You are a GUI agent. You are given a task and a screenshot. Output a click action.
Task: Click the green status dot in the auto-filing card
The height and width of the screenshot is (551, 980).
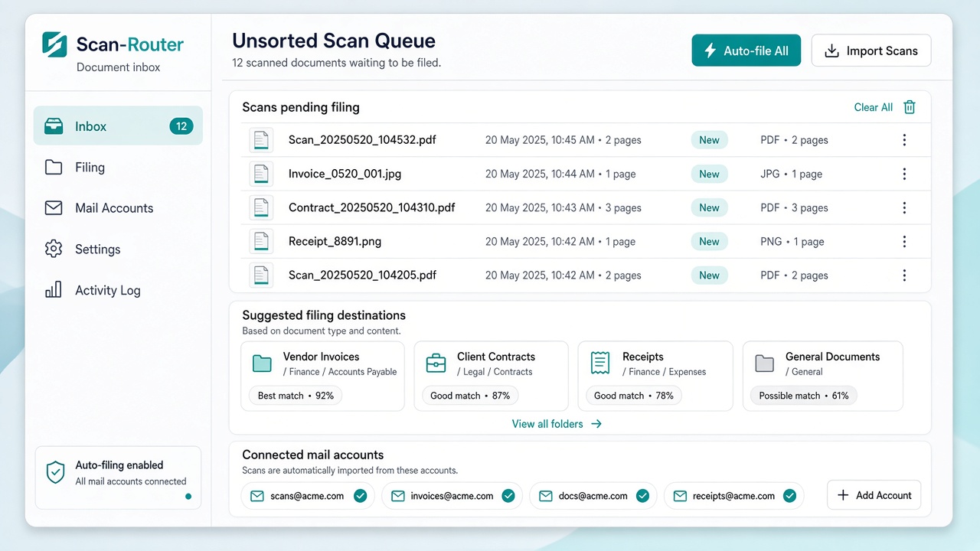click(188, 497)
